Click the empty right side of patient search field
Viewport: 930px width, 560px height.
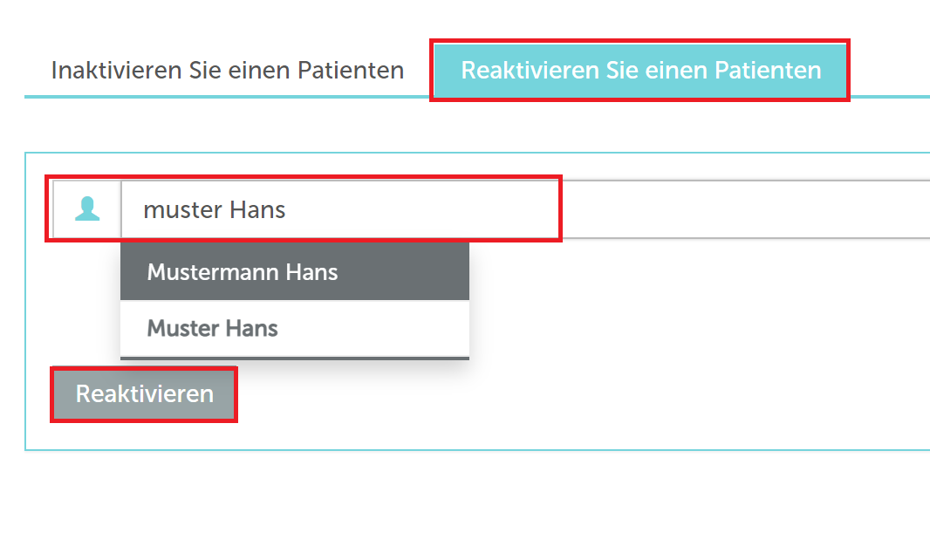coord(742,209)
